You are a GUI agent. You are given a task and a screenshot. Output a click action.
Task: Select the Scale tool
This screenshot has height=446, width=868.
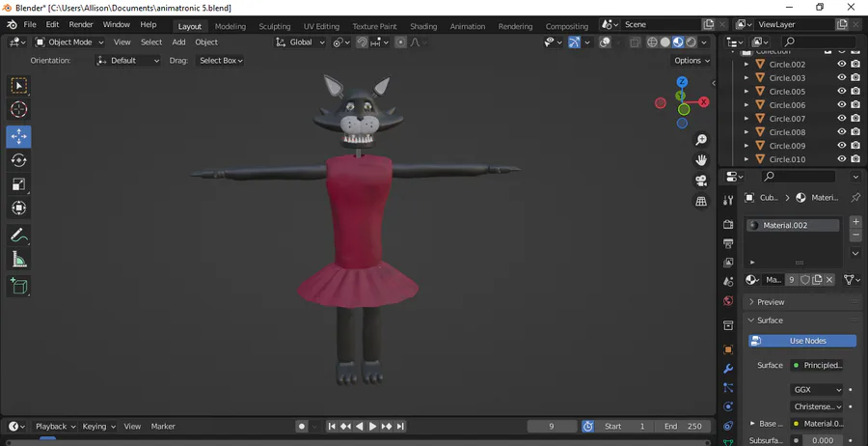[x=19, y=184]
